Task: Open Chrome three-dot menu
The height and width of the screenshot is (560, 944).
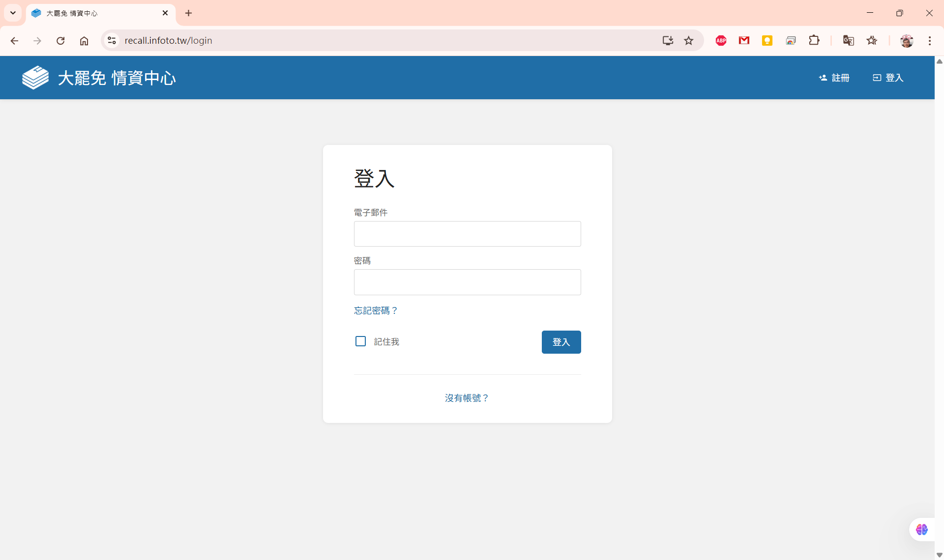Action: 929,41
